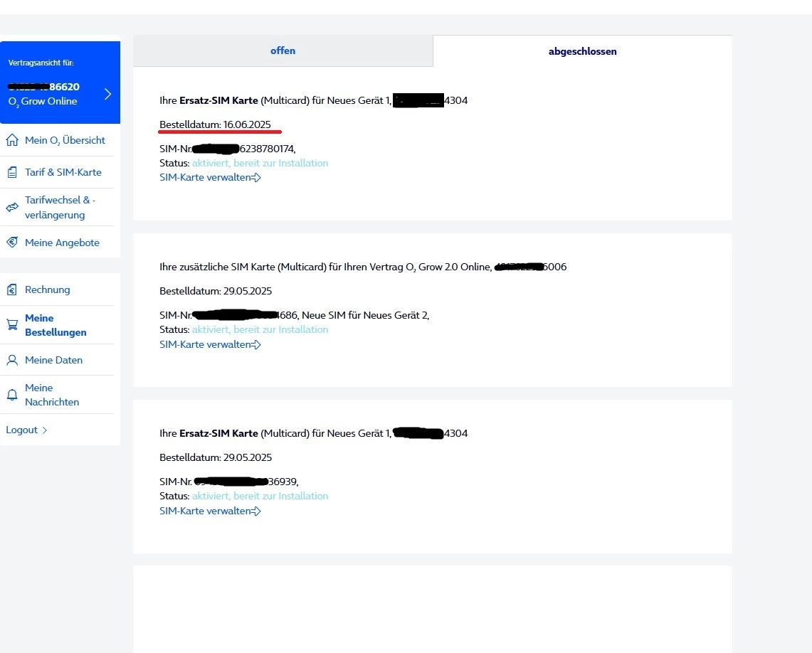The height and width of the screenshot is (653, 812).
Task: Click Vertragsansicht für label
Action: click(41, 63)
